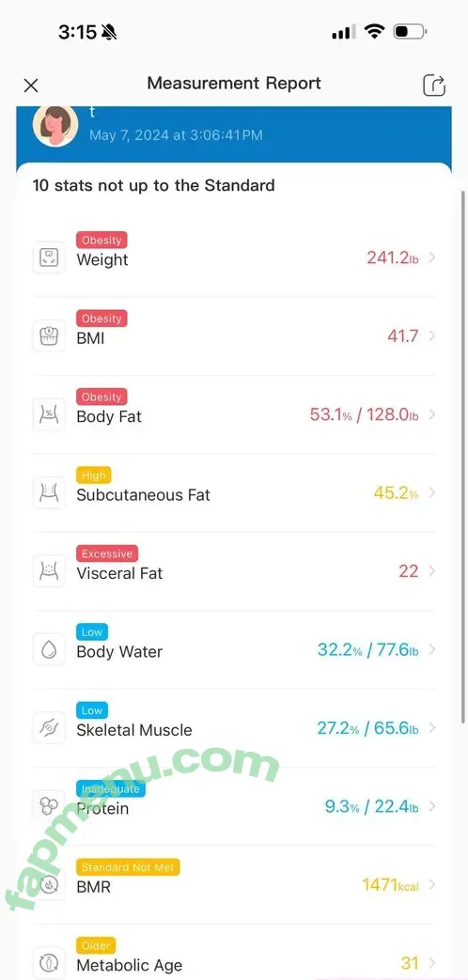This screenshot has width=468, height=980.
Task: Tap the Protein molecule icon
Action: (x=49, y=806)
